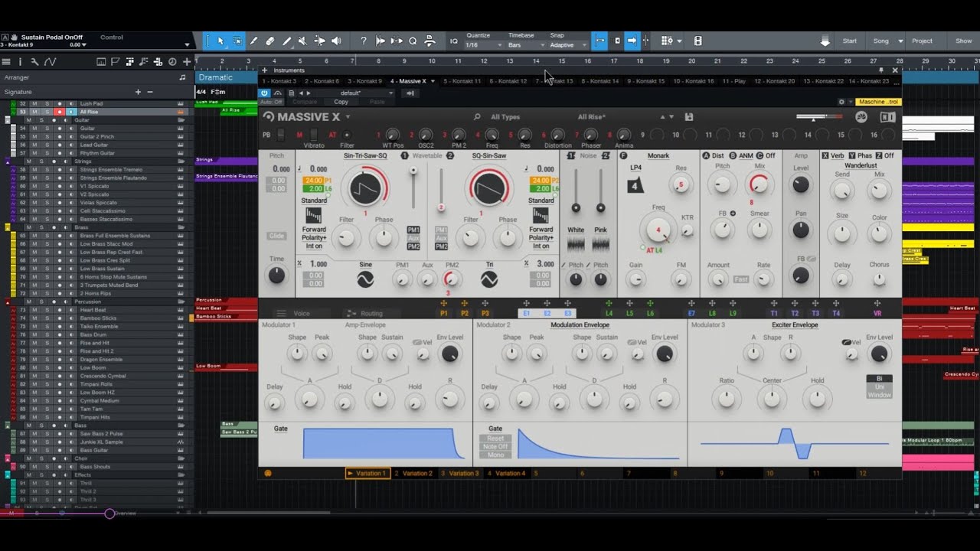Select the Tri oscillator waveform icon
This screenshot has height=551, width=980.
click(488, 281)
